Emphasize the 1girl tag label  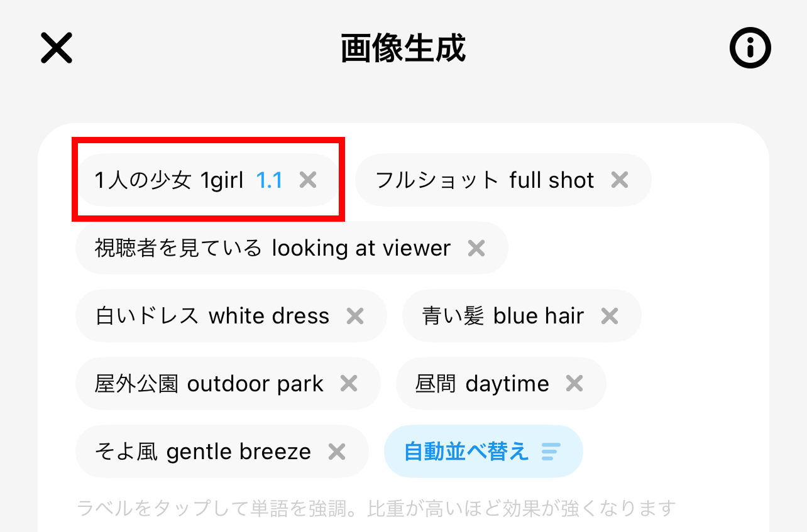(168, 181)
